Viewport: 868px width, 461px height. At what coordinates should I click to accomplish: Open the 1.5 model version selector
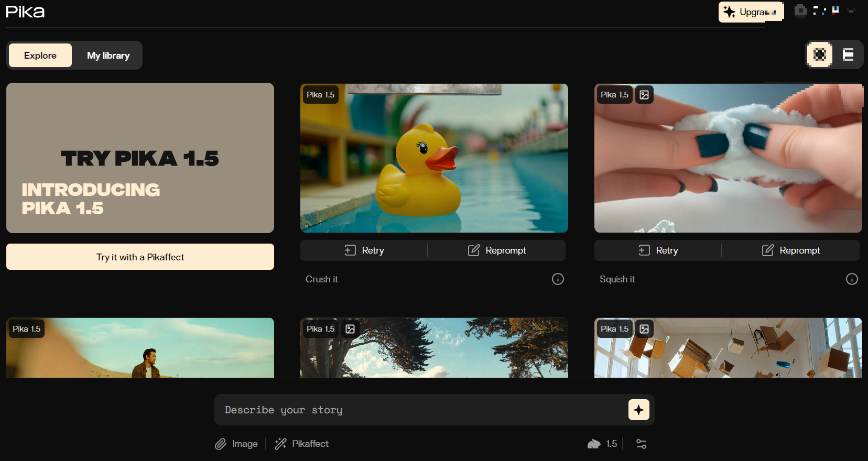point(602,444)
